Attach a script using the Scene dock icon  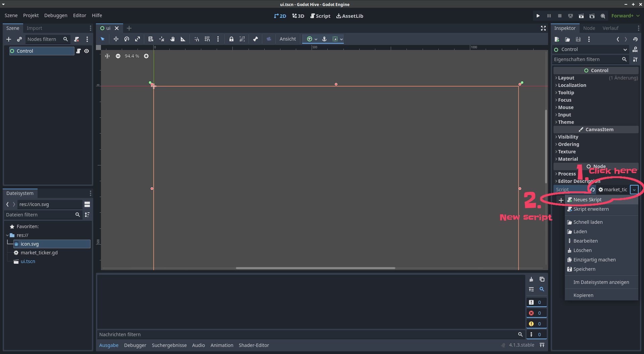[x=76, y=39]
